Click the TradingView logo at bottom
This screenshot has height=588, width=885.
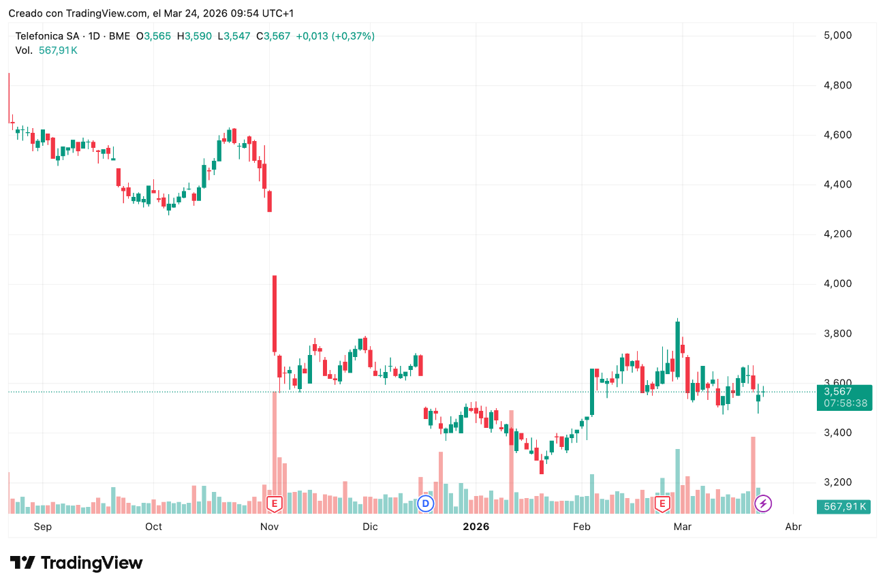[x=76, y=563]
